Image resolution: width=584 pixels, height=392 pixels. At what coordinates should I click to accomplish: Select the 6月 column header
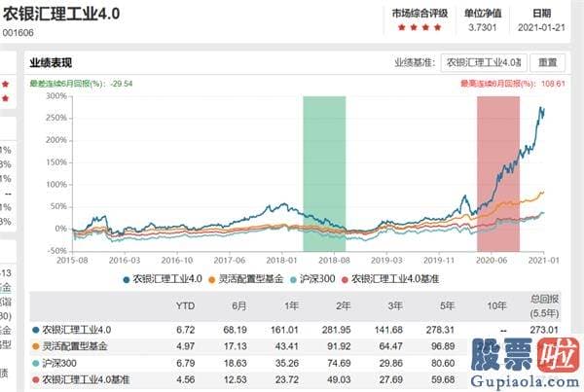point(238,306)
